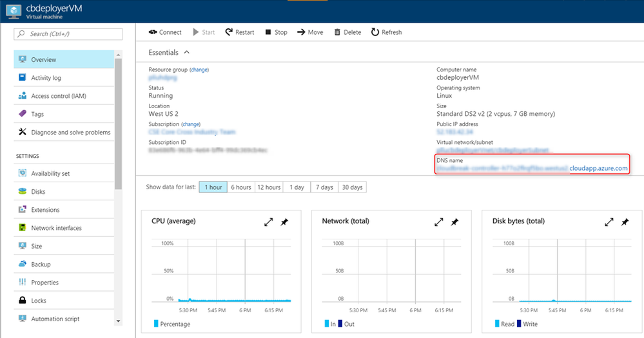Click the Move toolbar button
644x338 pixels.
tap(310, 32)
